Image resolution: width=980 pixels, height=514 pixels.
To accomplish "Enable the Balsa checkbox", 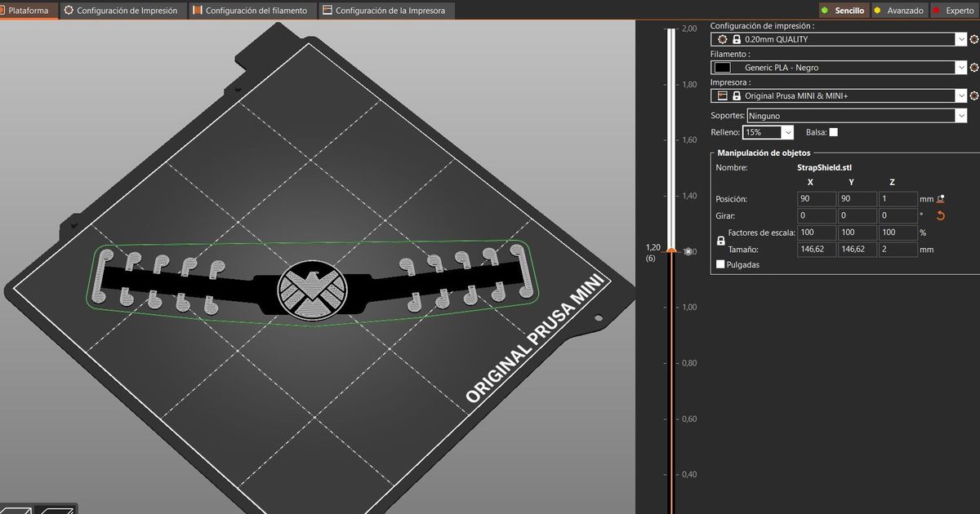I will [x=835, y=131].
